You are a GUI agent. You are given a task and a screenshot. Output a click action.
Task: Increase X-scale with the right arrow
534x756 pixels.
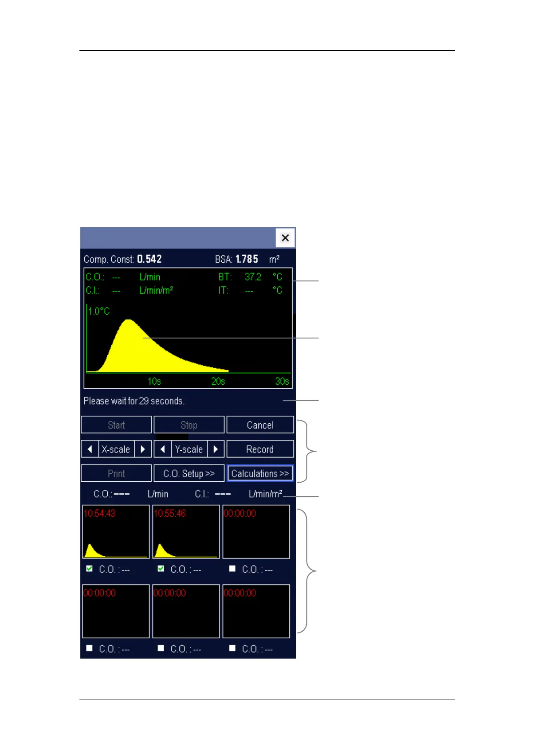(143, 449)
